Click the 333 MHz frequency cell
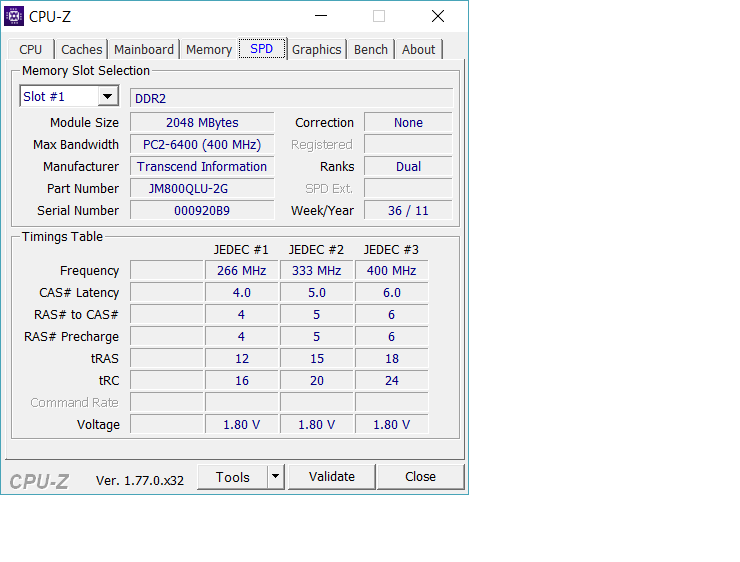Screen dimensions: 740x562 [317, 271]
